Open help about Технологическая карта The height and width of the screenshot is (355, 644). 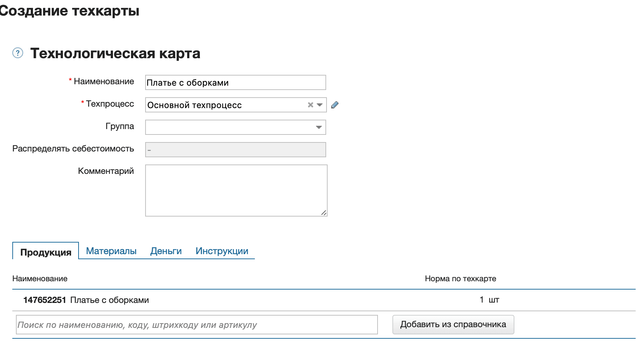pos(18,54)
